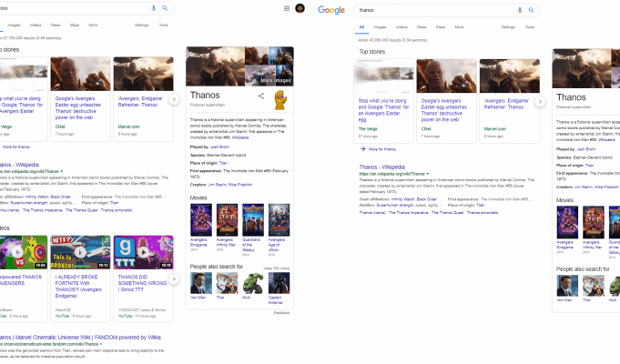Switch to Videos tab on right page
Viewport: 620px width, 364px height.
pos(401,27)
